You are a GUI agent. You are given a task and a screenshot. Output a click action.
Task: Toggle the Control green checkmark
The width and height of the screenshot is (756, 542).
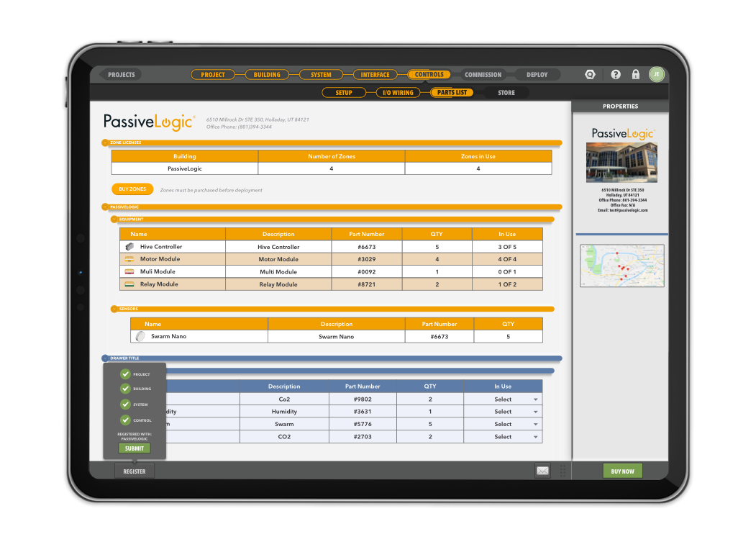click(125, 420)
